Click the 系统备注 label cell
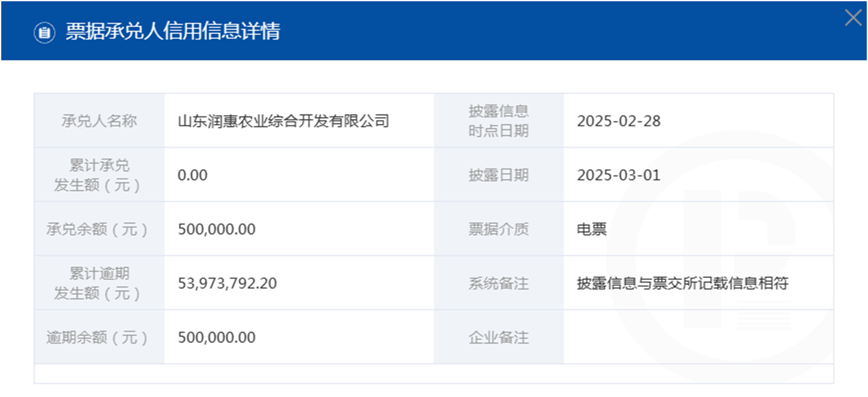This screenshot has height=397, width=868. click(x=499, y=283)
